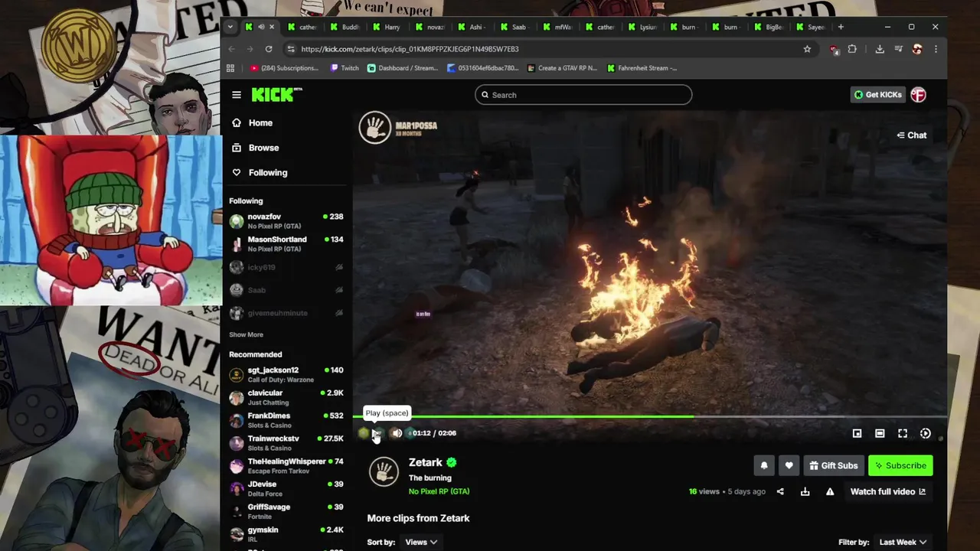
Task: Open Trainwreckstv recommended channel
Action: tap(286, 443)
